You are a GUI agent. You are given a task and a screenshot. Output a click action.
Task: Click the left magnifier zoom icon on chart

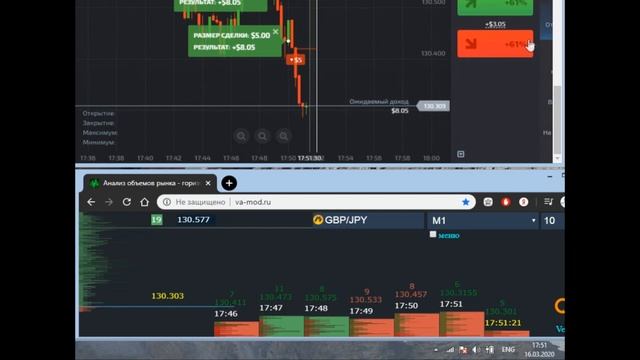pyautogui.click(x=241, y=136)
